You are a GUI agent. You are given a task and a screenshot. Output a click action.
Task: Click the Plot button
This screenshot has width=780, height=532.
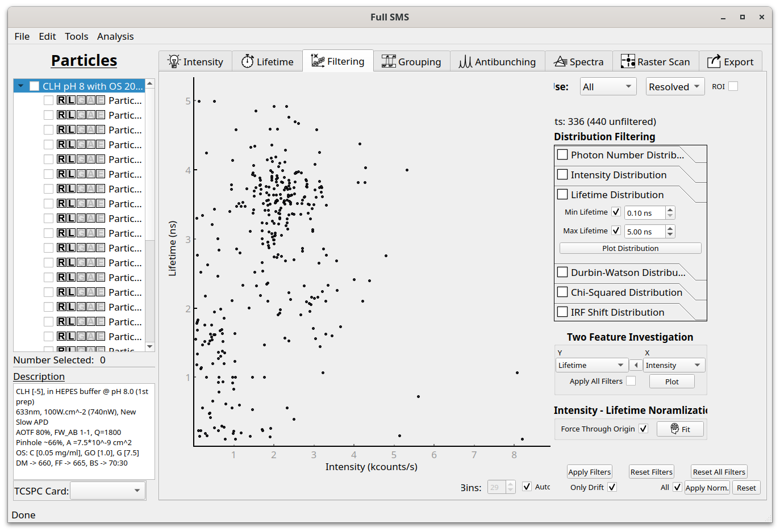tap(671, 382)
